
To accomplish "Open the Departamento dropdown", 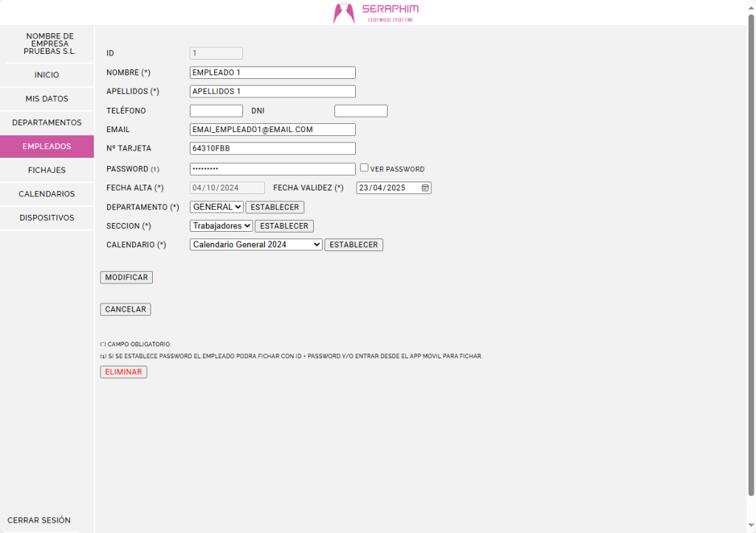I will pos(216,207).
